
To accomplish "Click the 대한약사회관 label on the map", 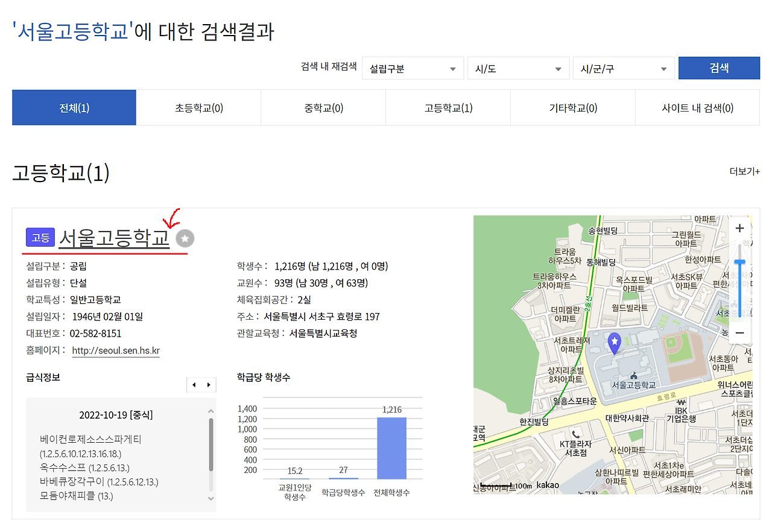I will 627,418.
